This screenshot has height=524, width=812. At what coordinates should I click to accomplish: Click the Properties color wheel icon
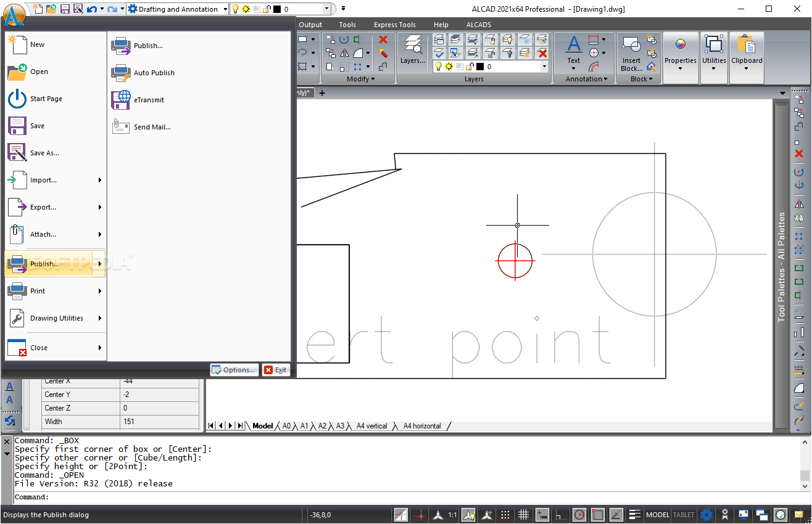click(681, 44)
